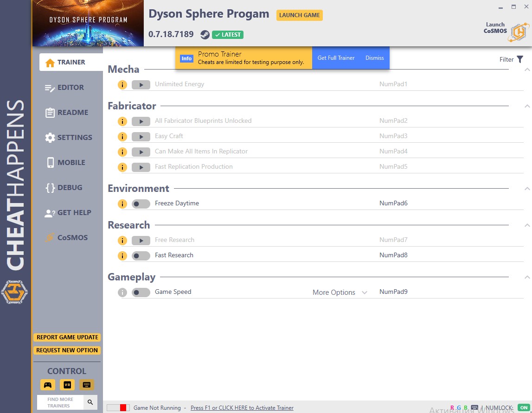The height and width of the screenshot is (413, 532).
Task: Collapse the Mecha section
Action: pos(527,70)
